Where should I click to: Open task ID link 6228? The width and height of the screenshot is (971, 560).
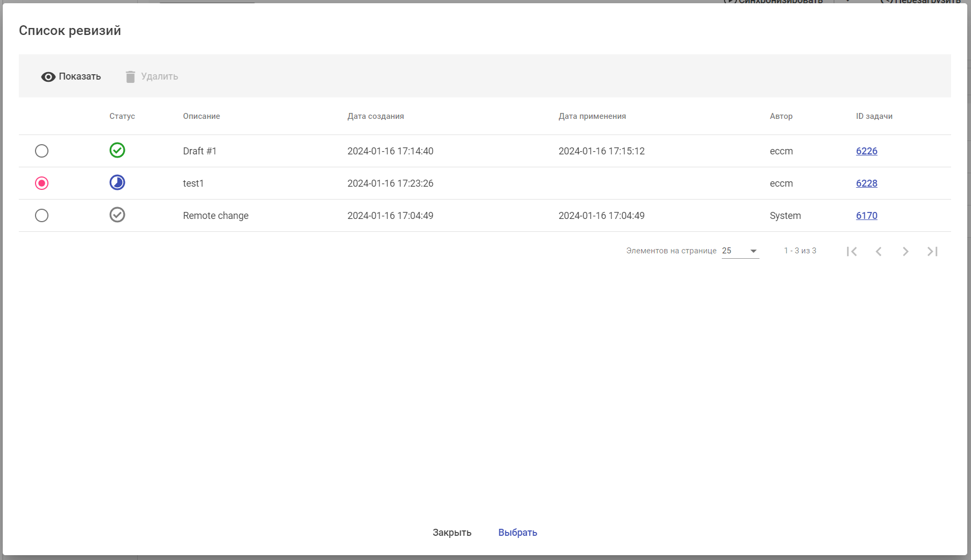tap(867, 183)
